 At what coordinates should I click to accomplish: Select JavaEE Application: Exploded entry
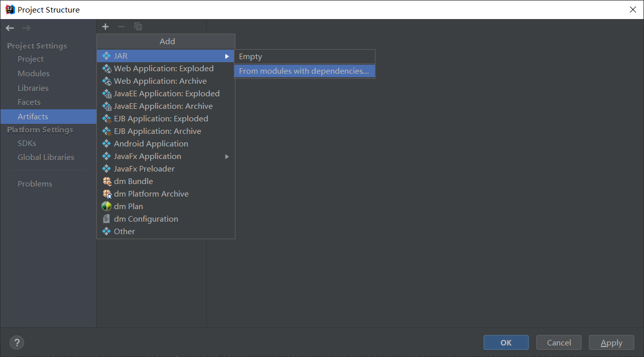166,94
